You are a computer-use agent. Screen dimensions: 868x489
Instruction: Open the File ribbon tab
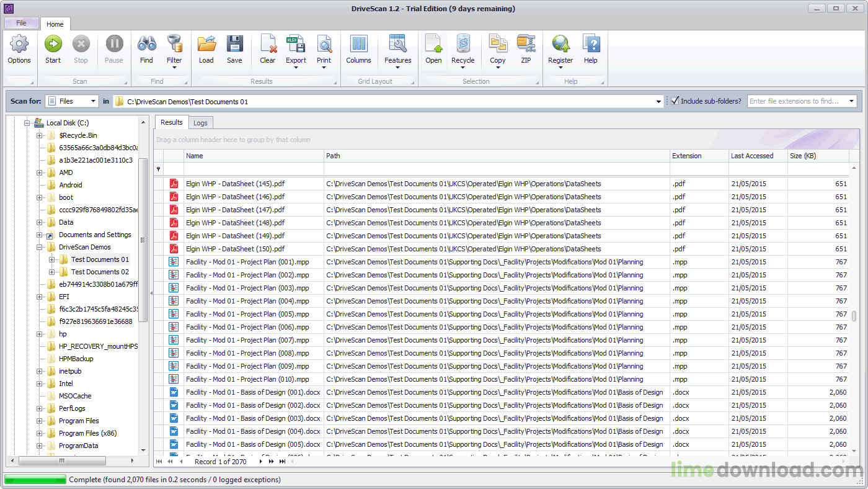click(21, 23)
